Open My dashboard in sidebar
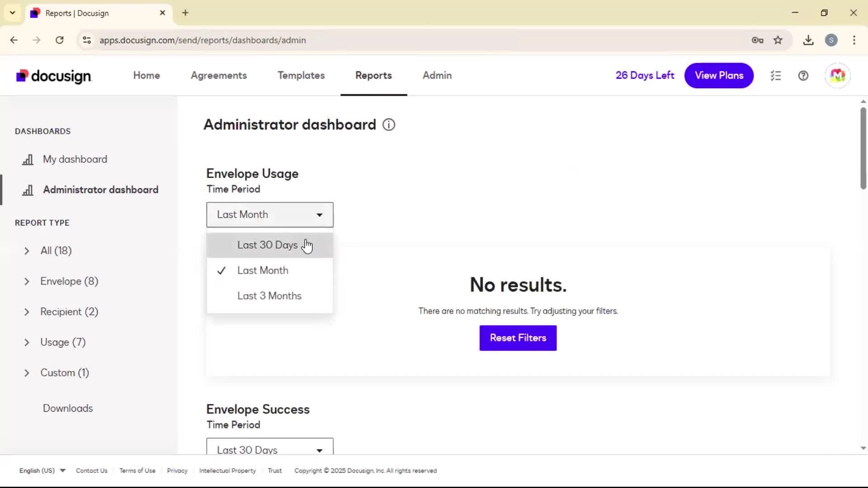Screen dimensions: 868x488 point(75,159)
